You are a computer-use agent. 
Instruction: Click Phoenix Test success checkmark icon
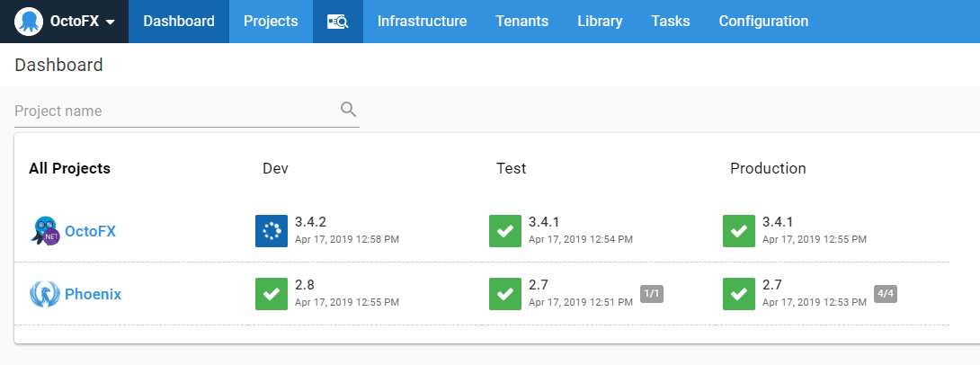[505, 294]
